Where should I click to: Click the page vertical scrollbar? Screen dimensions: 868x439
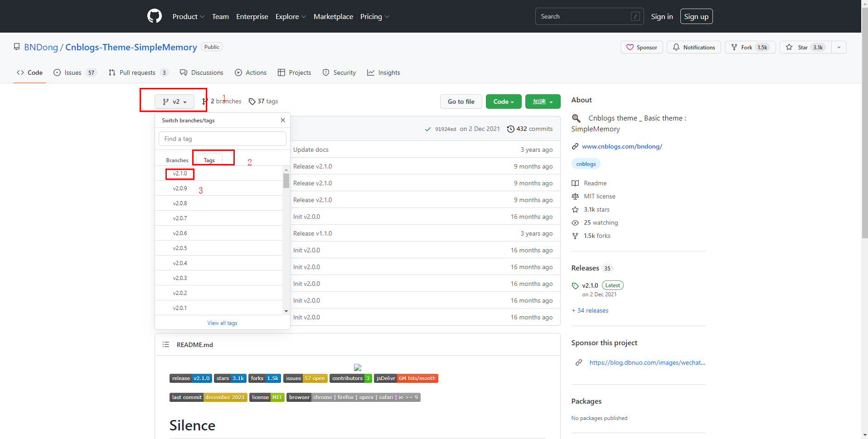864,122
